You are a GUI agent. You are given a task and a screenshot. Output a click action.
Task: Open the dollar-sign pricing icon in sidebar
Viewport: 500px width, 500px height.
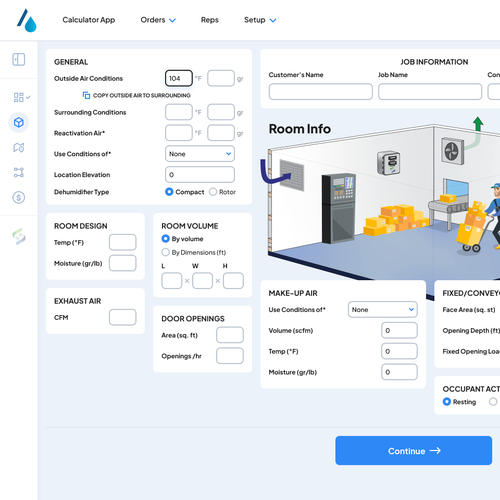click(19, 198)
